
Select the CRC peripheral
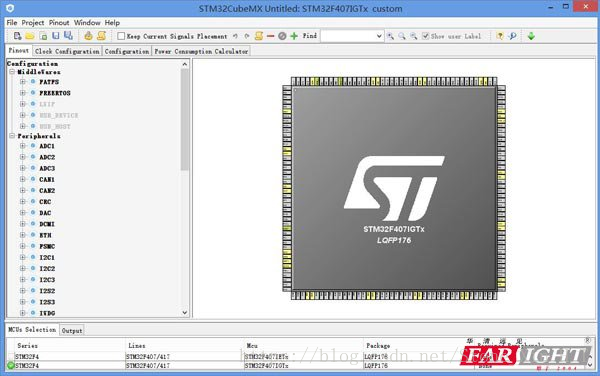point(45,202)
